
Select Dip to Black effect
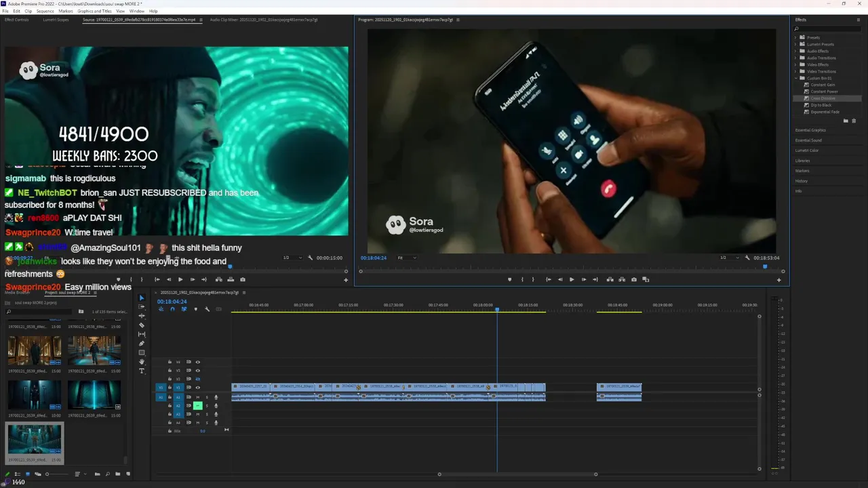(x=821, y=105)
